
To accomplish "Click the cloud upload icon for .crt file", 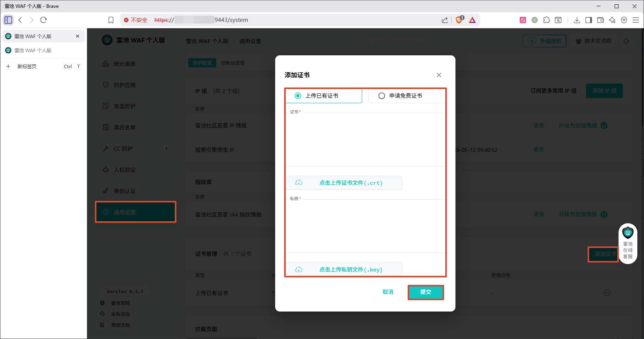I will pyautogui.click(x=299, y=183).
